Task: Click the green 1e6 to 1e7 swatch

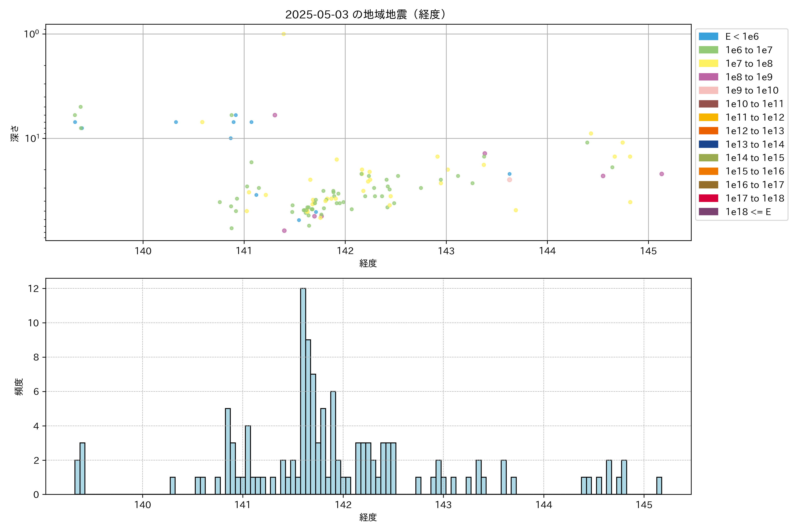Action: pyautogui.click(x=708, y=50)
